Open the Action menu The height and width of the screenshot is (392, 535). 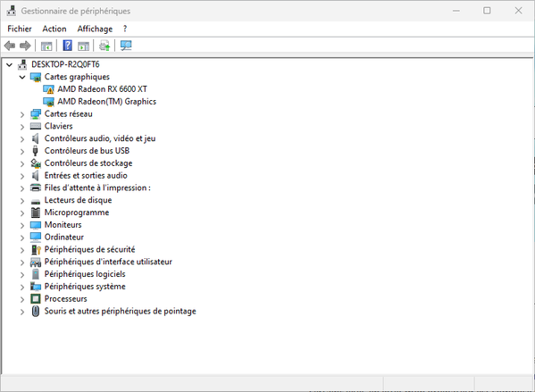[x=54, y=29]
